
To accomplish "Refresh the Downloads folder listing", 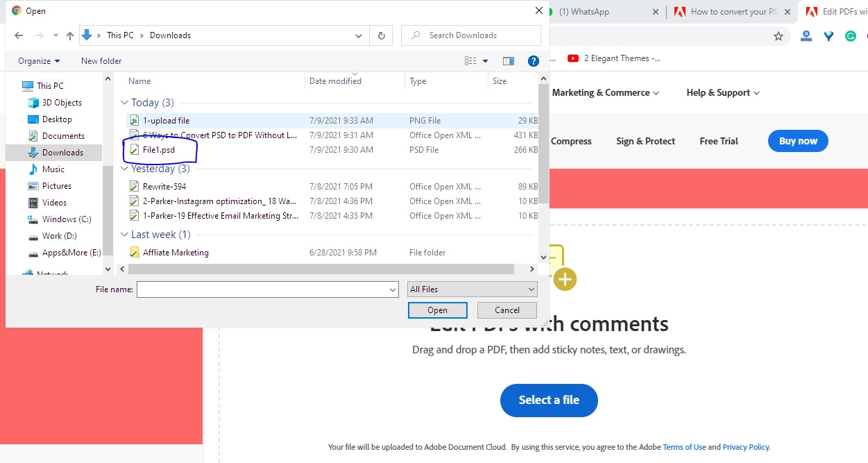I will (x=381, y=35).
